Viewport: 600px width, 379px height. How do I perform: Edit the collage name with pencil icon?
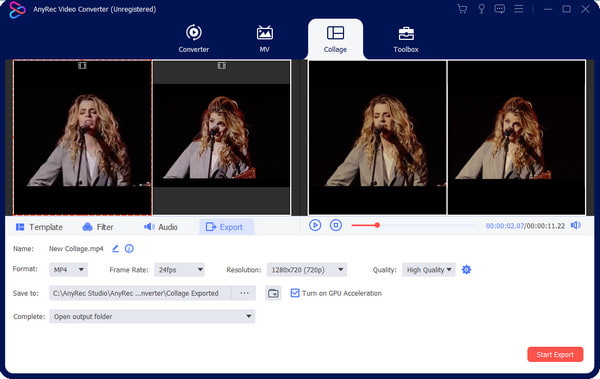115,248
